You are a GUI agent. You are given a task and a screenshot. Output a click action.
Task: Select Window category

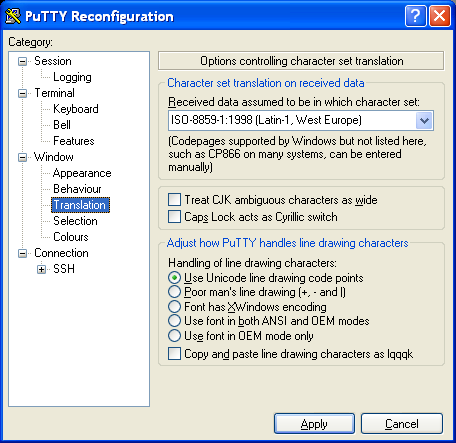pyautogui.click(x=54, y=157)
